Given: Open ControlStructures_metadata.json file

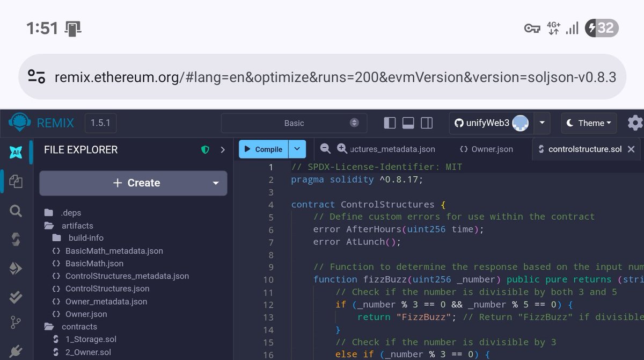Looking at the screenshot, I should pyautogui.click(x=127, y=276).
